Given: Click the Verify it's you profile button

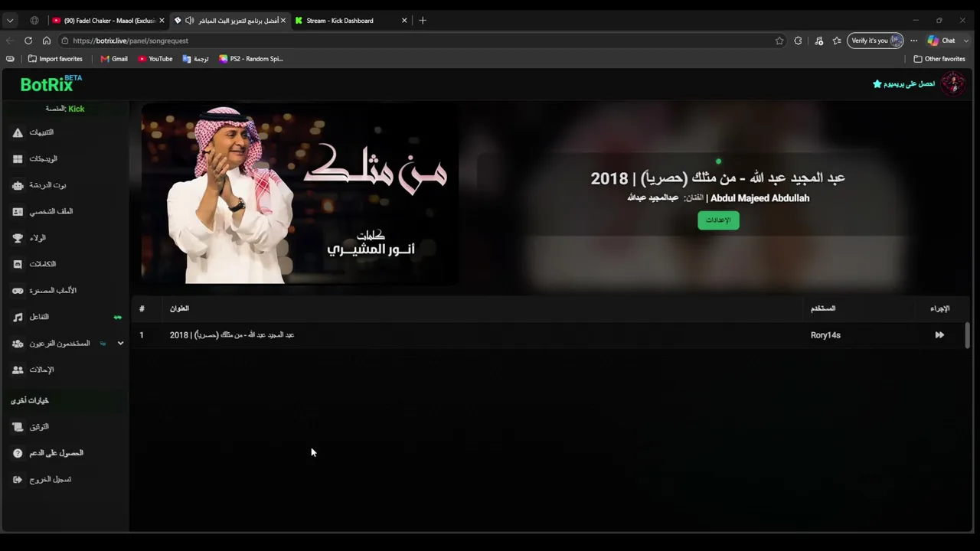Looking at the screenshot, I should 876,41.
